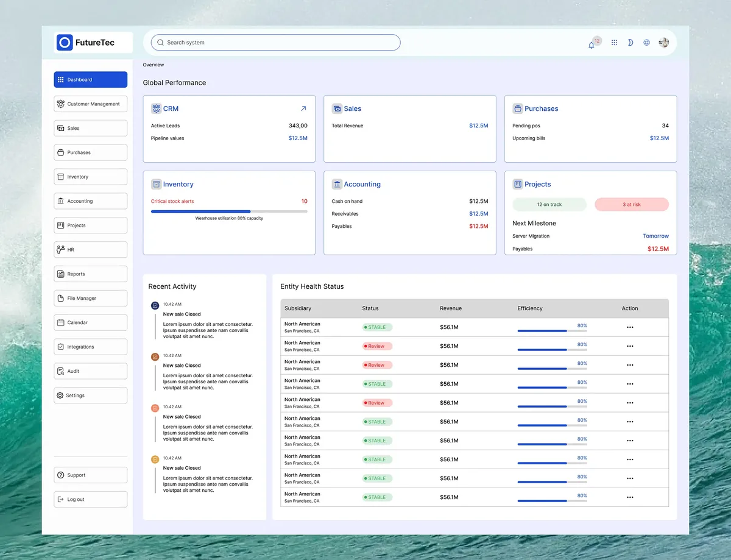Open the user profile avatar
This screenshot has width=731, height=560.
coord(664,43)
